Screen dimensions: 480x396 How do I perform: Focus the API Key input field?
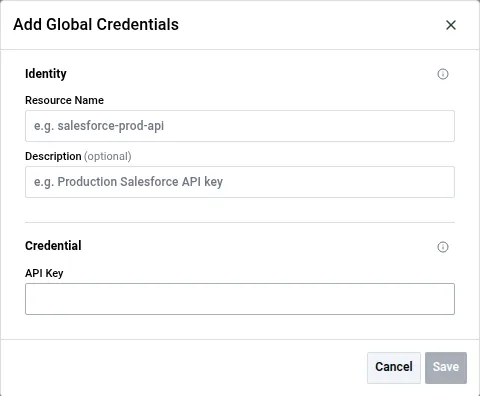coord(240,299)
